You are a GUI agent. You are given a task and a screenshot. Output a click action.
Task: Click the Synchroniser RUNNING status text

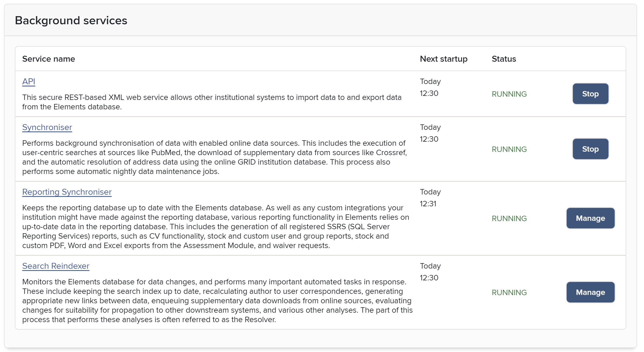click(x=509, y=149)
